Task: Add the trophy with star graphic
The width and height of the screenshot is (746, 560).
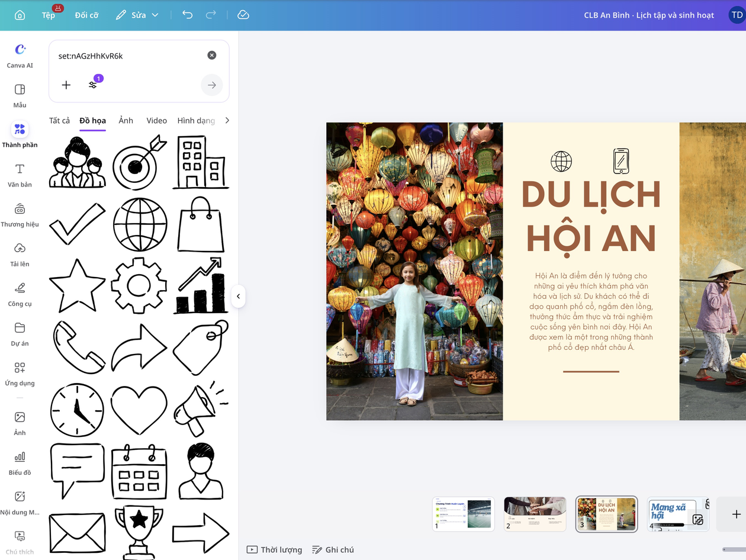Action: (x=139, y=533)
